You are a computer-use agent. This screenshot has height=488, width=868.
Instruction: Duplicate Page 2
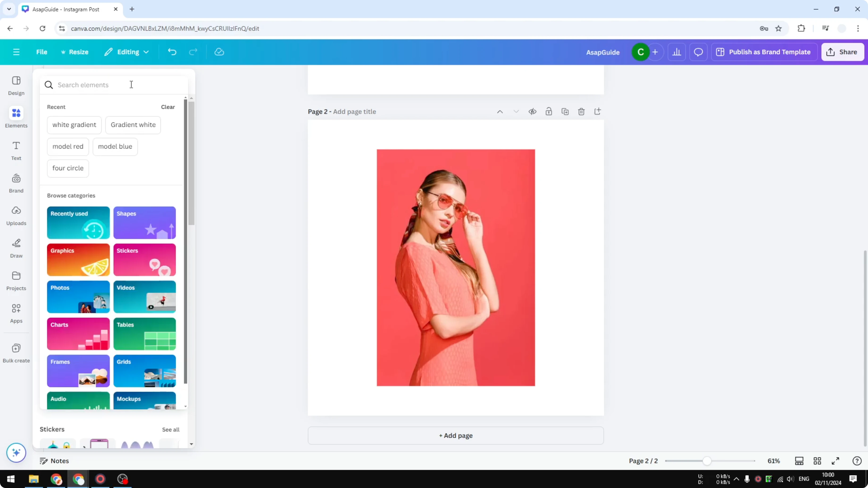click(x=565, y=112)
